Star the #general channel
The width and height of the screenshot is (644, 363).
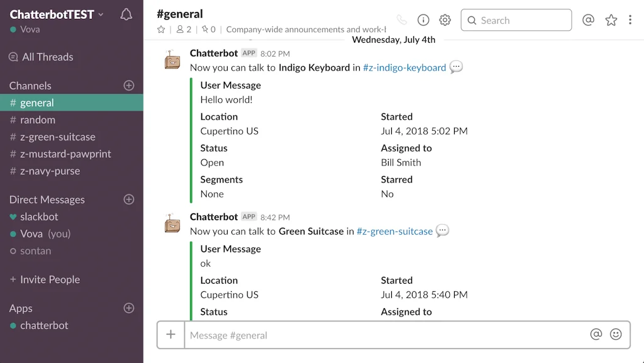point(161,29)
